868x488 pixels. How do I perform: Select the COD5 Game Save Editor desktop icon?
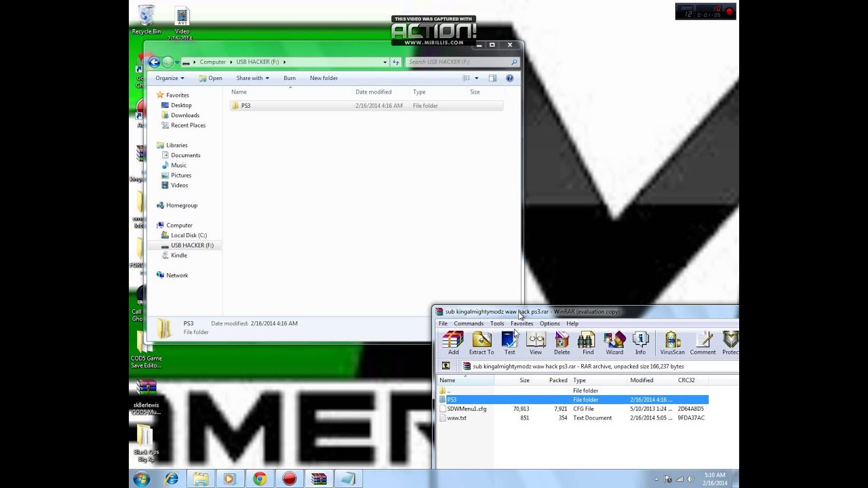point(146,350)
